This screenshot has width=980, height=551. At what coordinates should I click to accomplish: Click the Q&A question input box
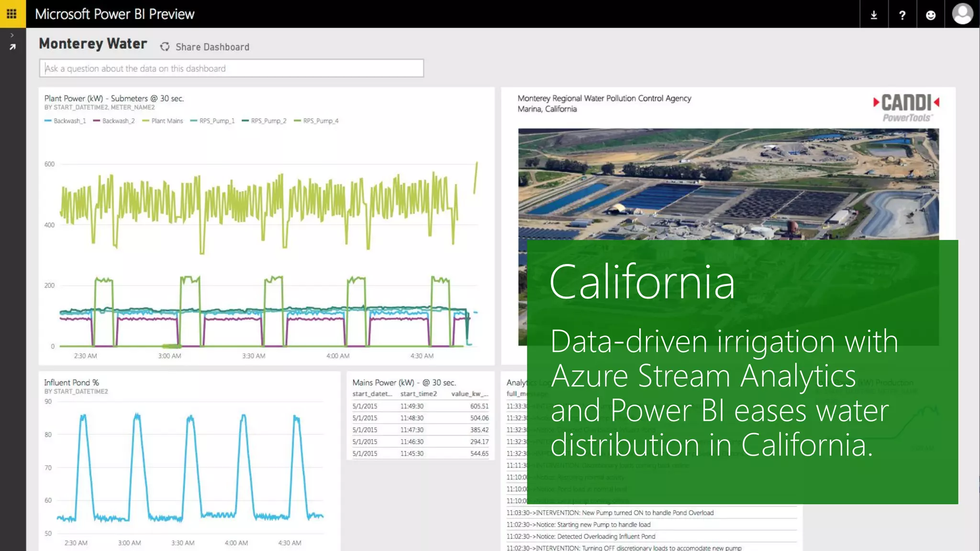tap(232, 68)
